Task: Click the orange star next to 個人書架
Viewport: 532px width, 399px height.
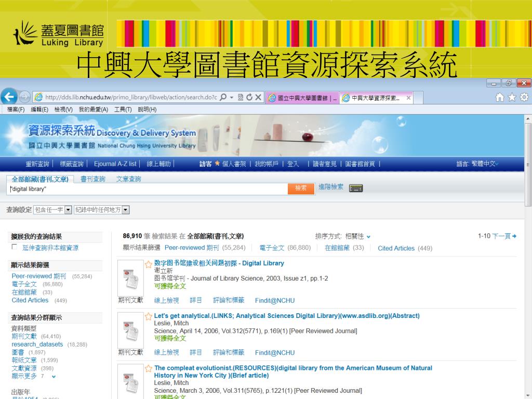Action: pyautogui.click(x=217, y=163)
